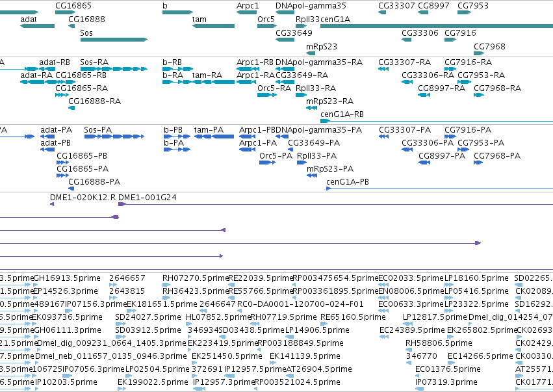Click the adat-PB protein label
Viewport: 553px width, 392px height.
[x=55, y=143]
